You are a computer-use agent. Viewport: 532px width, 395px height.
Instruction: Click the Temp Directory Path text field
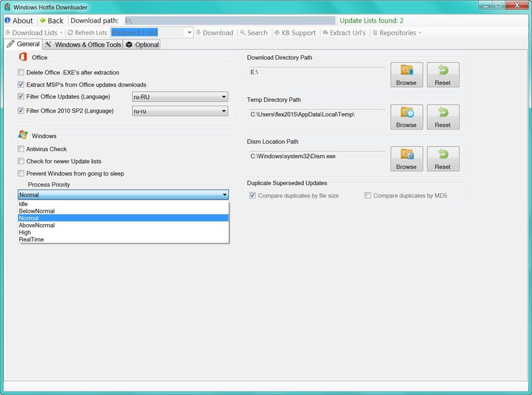click(317, 114)
